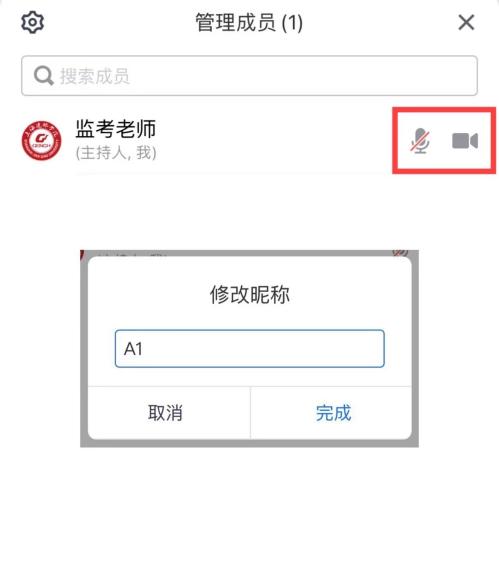Image resolution: width=499 pixels, height=584 pixels.
Task: Open the 监考老师 red avatar
Action: click(41, 141)
